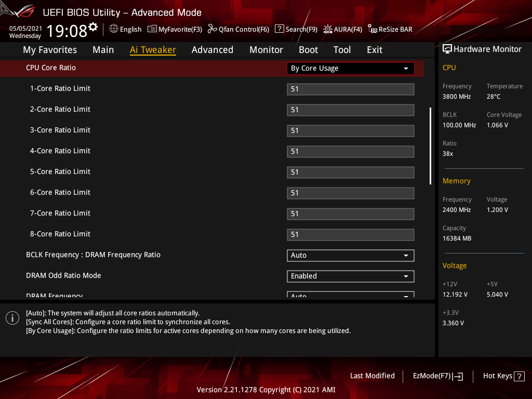Click the Memory section heading
Viewport: 532px width, 399px height.
coord(456,181)
